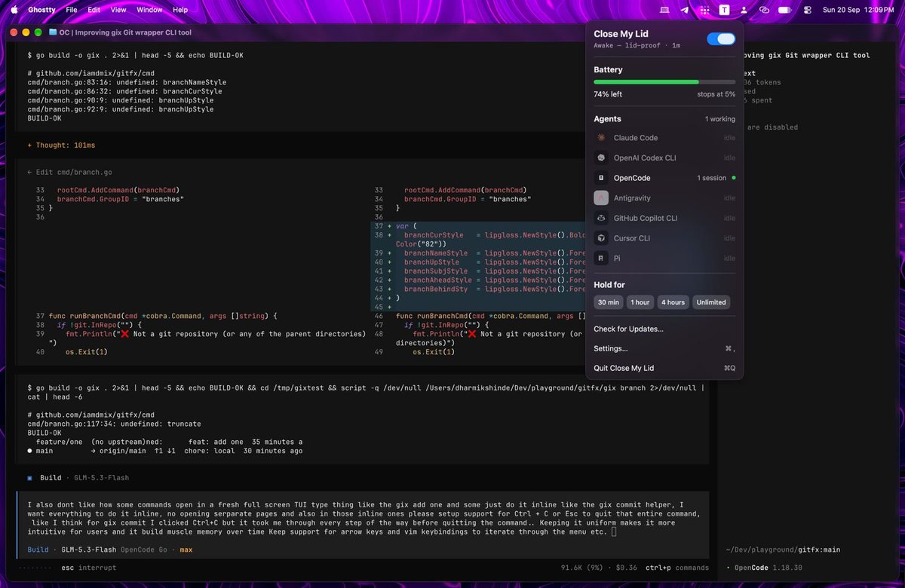Open the Edit menu
905x588 pixels.
pos(94,10)
